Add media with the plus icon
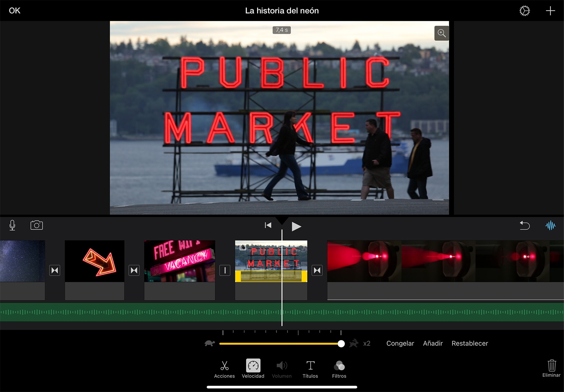 pyautogui.click(x=551, y=11)
